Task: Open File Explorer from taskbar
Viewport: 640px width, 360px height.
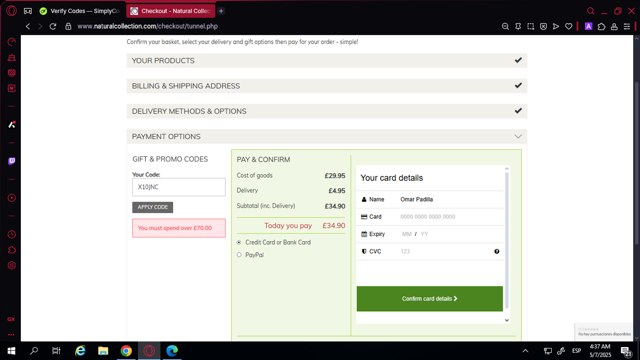Action: click(x=103, y=351)
